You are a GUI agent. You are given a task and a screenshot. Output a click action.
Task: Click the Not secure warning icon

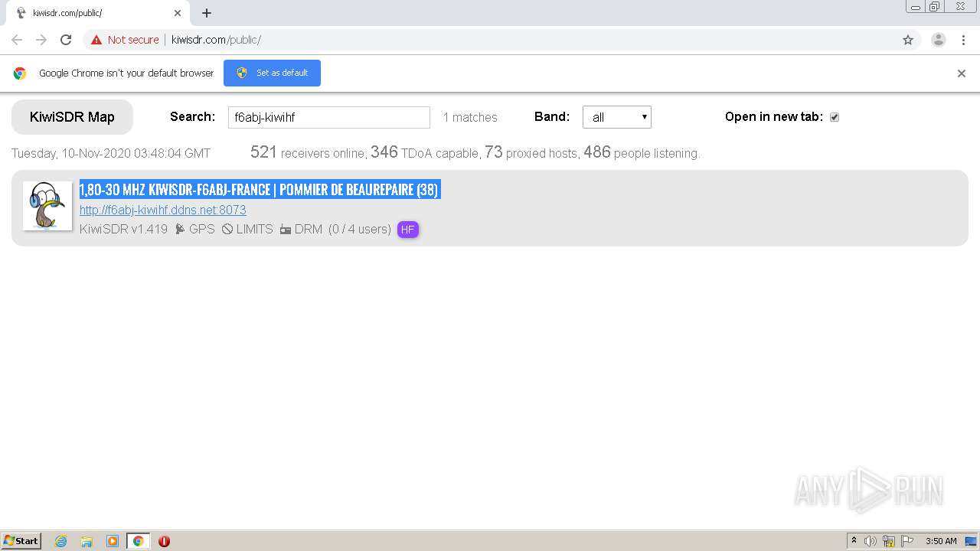(x=96, y=40)
